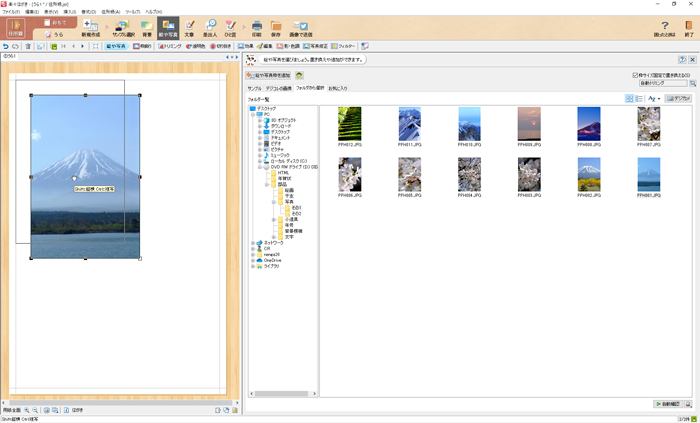Click the デジカメ button
Viewport: 700px width, 423px height.
point(679,99)
